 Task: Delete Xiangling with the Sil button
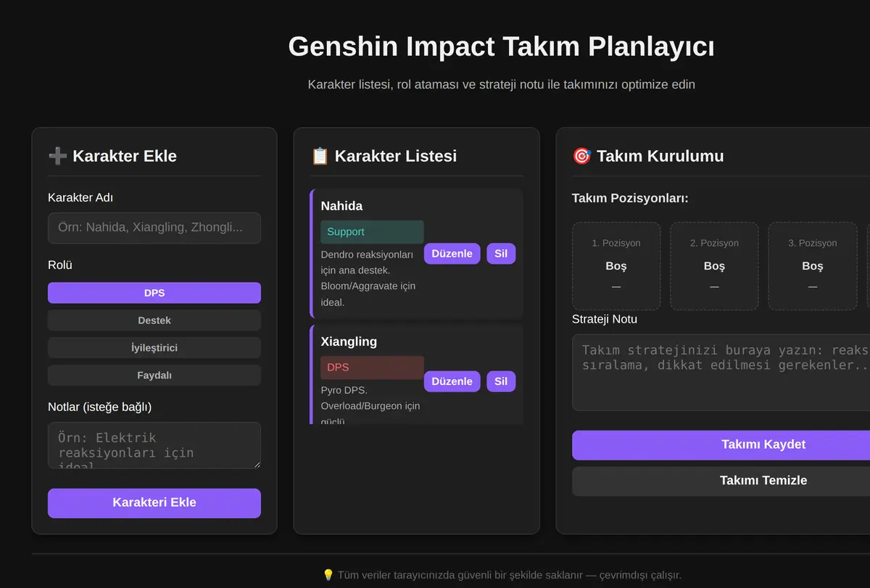pyautogui.click(x=501, y=381)
